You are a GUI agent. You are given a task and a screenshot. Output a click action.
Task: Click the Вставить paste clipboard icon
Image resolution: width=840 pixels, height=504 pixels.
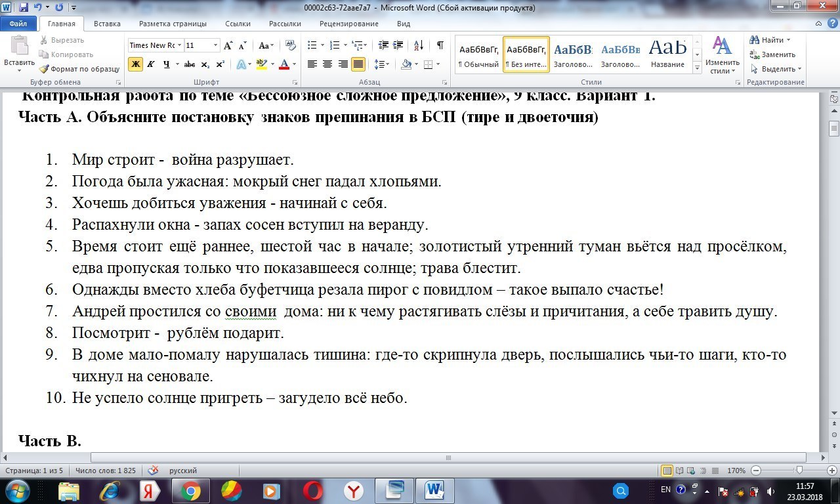20,46
